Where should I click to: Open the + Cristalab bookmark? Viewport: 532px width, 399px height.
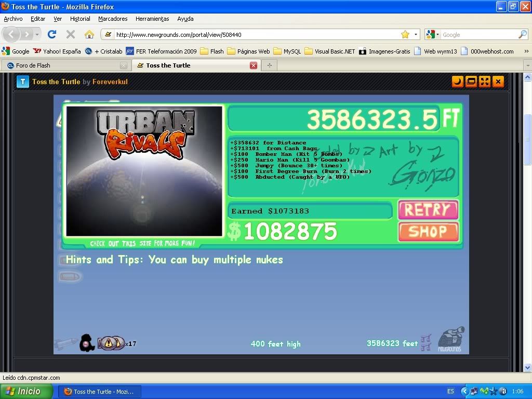tap(103, 51)
